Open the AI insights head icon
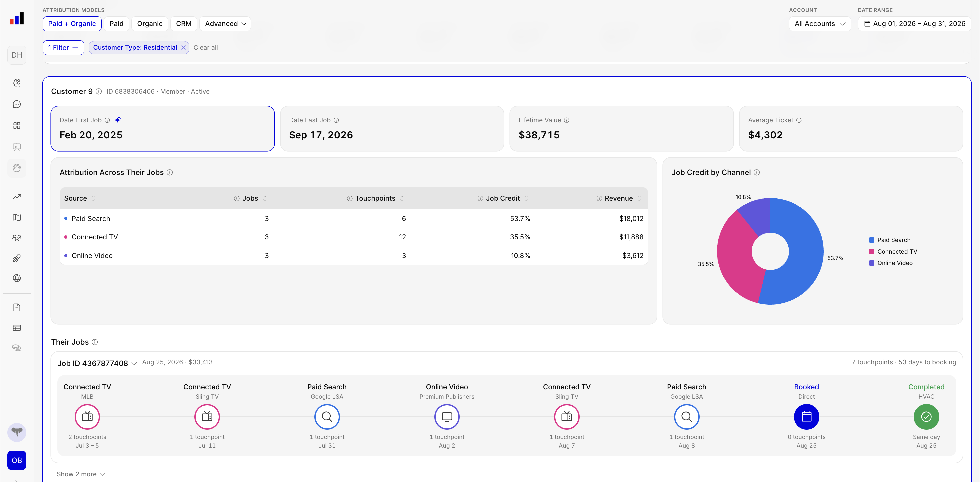 pyautogui.click(x=17, y=83)
